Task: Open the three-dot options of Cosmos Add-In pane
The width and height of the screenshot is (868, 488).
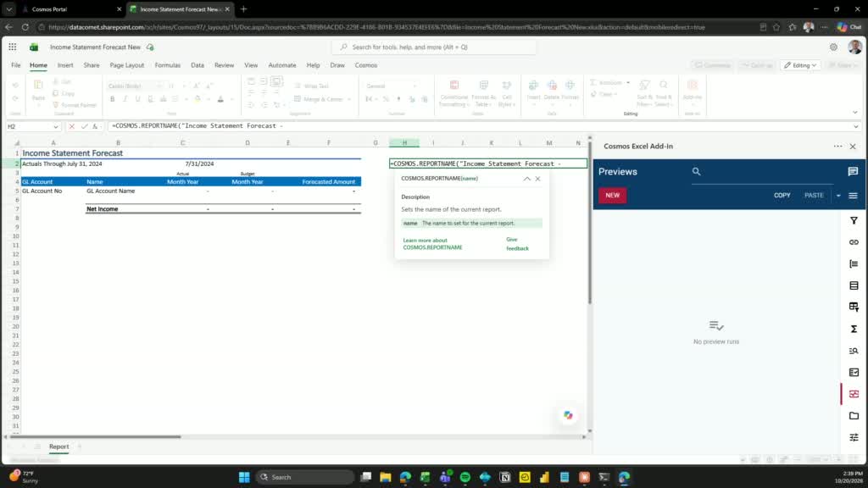Action: 837,146
